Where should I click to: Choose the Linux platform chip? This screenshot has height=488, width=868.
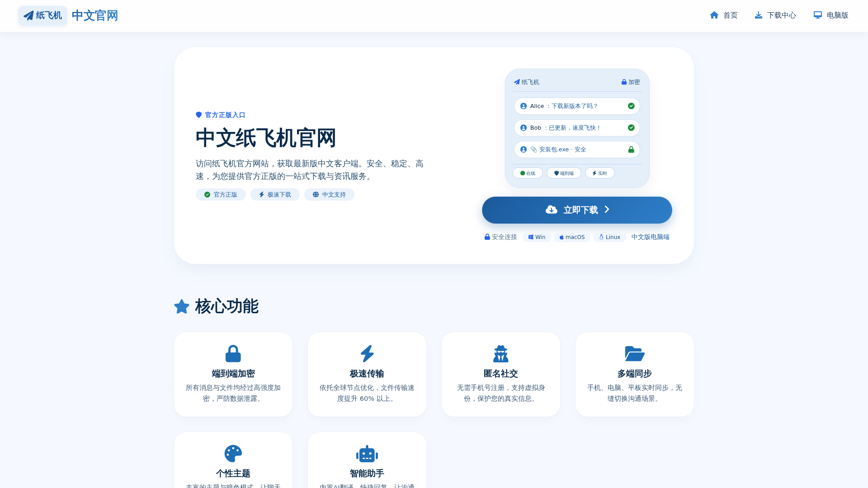(x=609, y=237)
